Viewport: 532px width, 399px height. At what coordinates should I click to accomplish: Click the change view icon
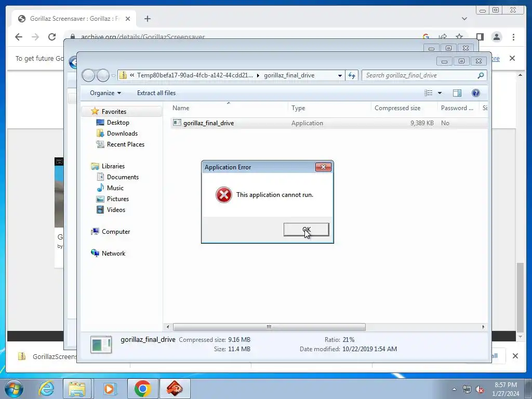(x=429, y=93)
